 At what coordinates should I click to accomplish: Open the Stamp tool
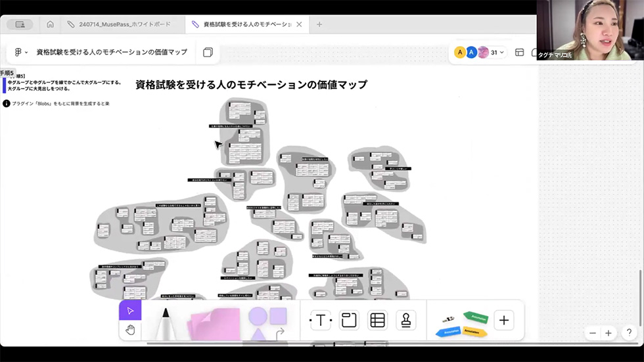tap(406, 320)
